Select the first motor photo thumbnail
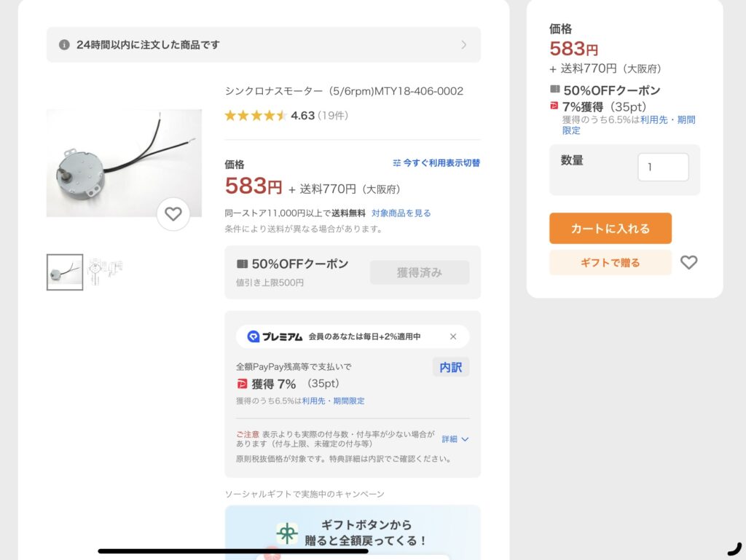Screen dimensions: 746x560 [x=65, y=272]
